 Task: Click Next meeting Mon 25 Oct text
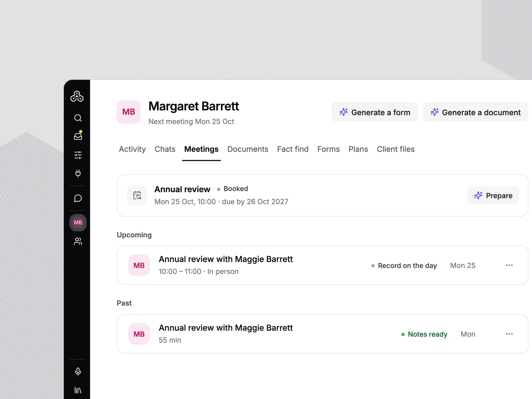coord(191,122)
